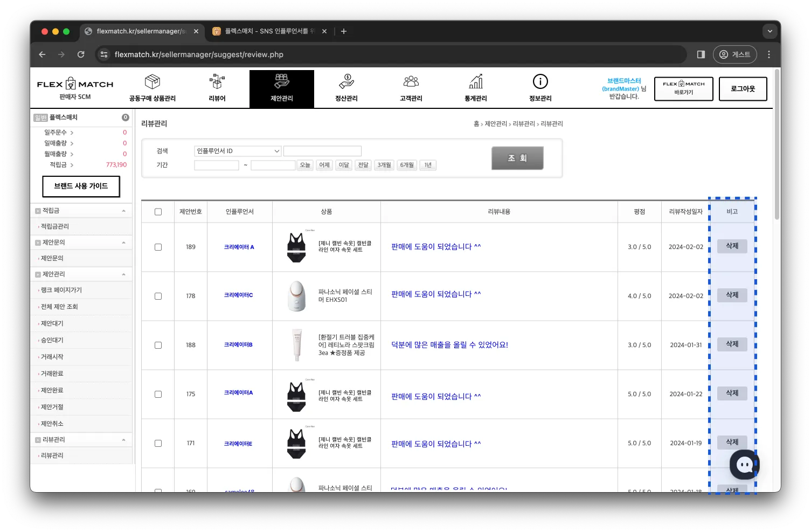Expand the 월매출량 arrow
The image size is (811, 532).
click(72, 154)
